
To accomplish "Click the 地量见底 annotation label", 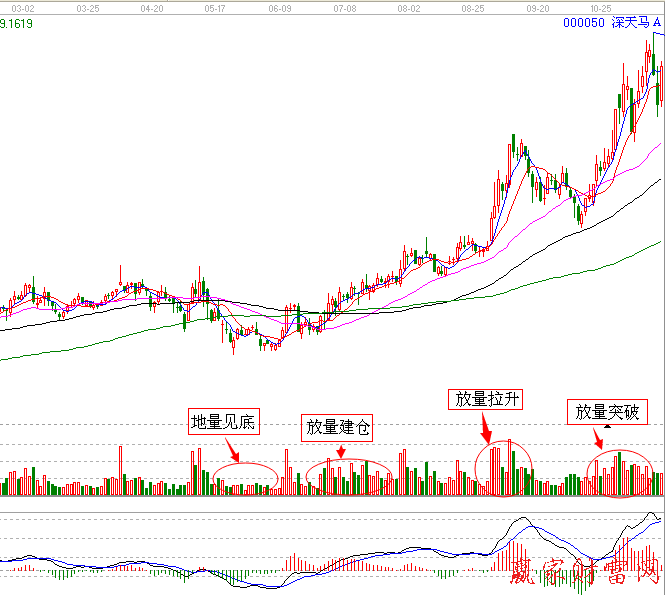I will click(224, 422).
